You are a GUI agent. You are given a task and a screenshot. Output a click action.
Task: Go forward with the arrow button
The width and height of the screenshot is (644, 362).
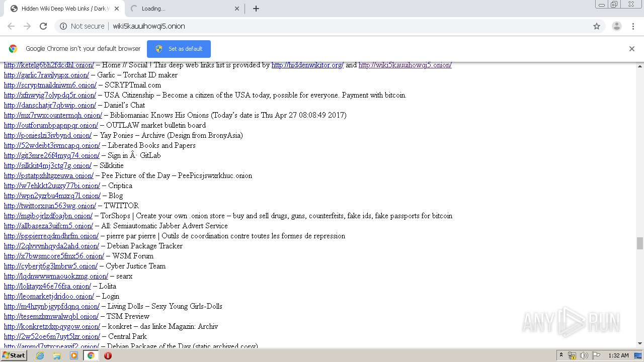tap(27, 26)
